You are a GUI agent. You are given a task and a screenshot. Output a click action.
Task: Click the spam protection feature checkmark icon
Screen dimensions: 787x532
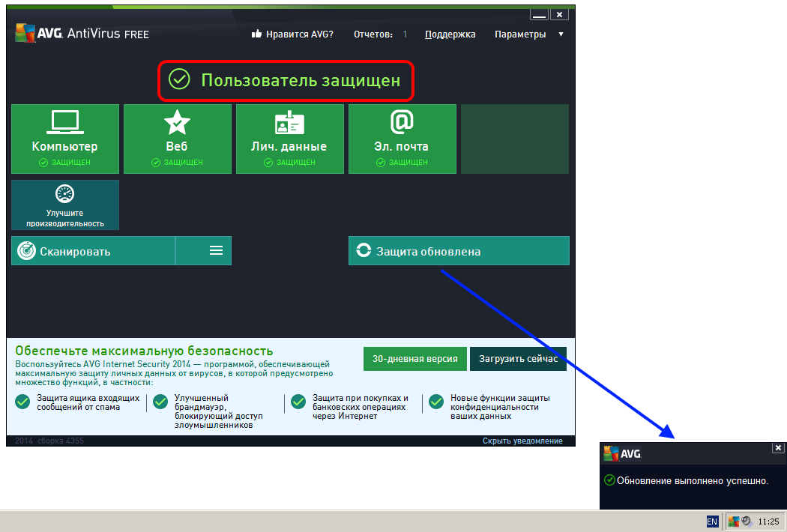22,402
